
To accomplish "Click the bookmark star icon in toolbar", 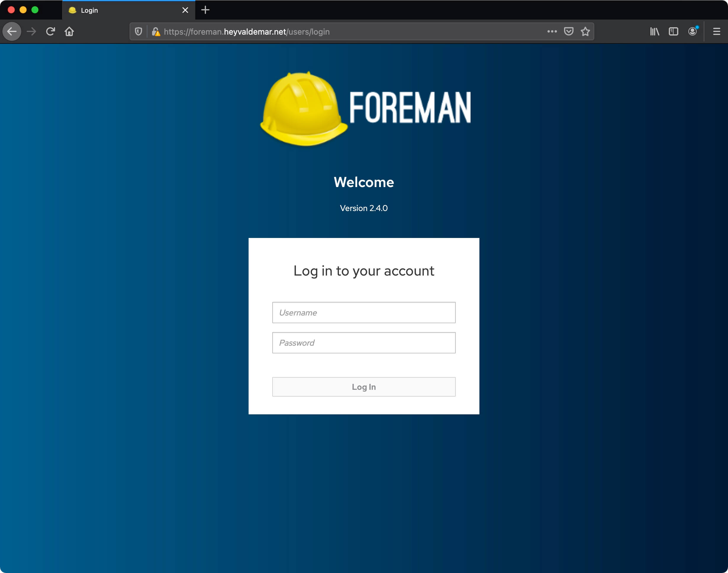I will click(584, 32).
